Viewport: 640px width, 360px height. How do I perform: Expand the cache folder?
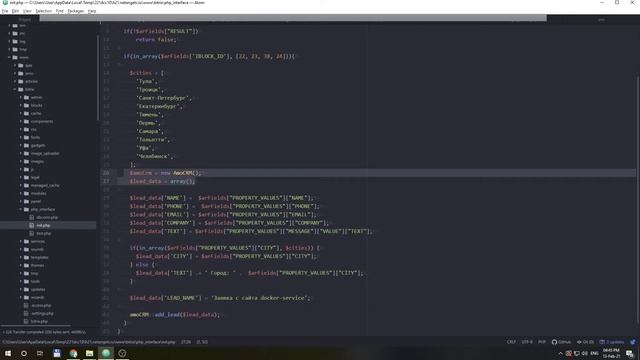(x=21, y=113)
